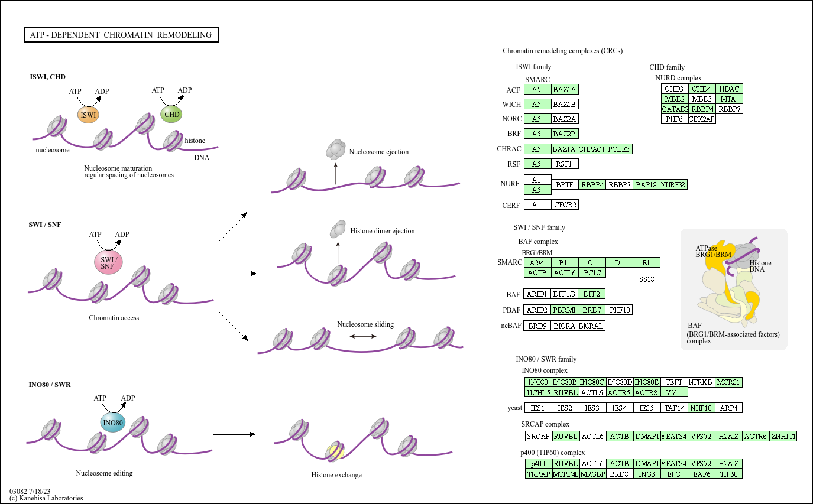
Task: Select the CHD4 gene box
Action: 702,89
